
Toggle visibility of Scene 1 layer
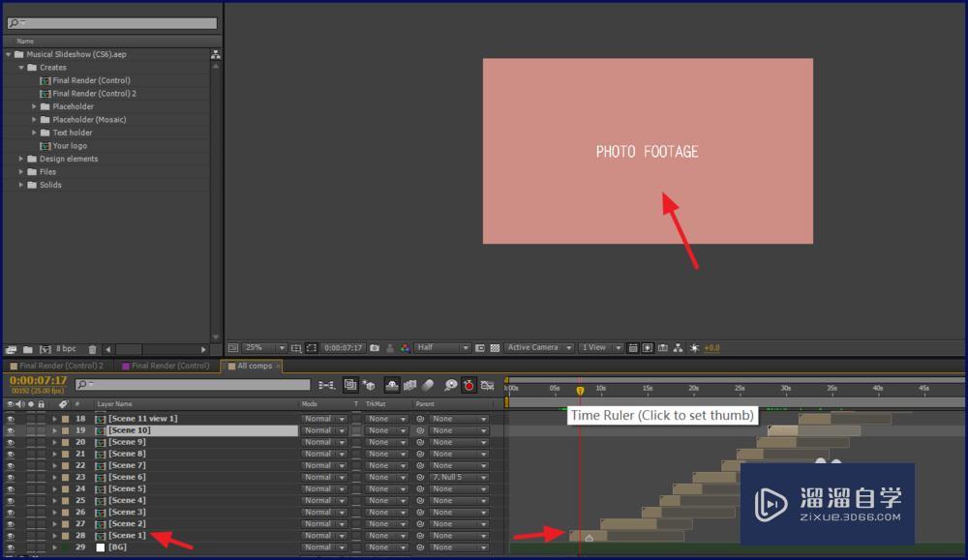click(x=11, y=536)
